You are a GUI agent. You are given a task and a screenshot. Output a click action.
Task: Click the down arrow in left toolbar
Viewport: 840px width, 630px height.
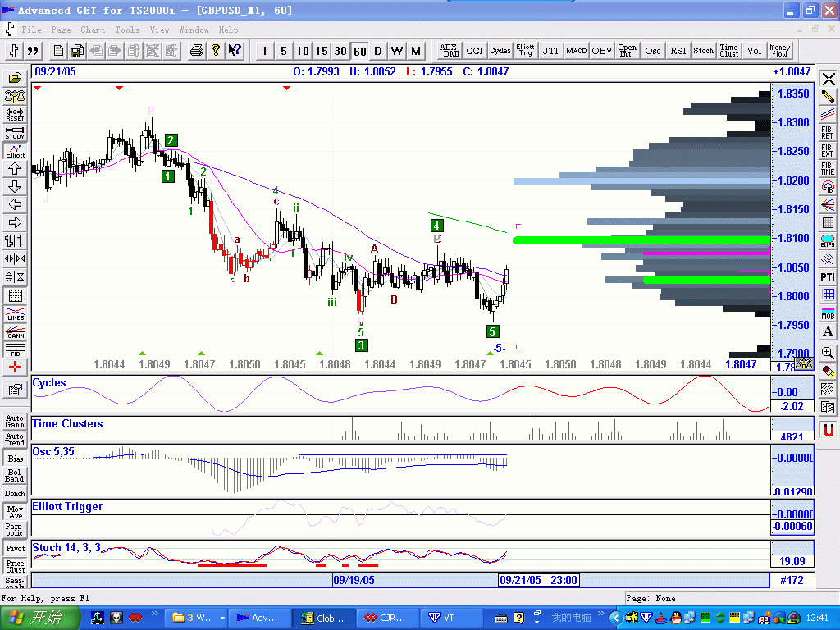coord(15,186)
